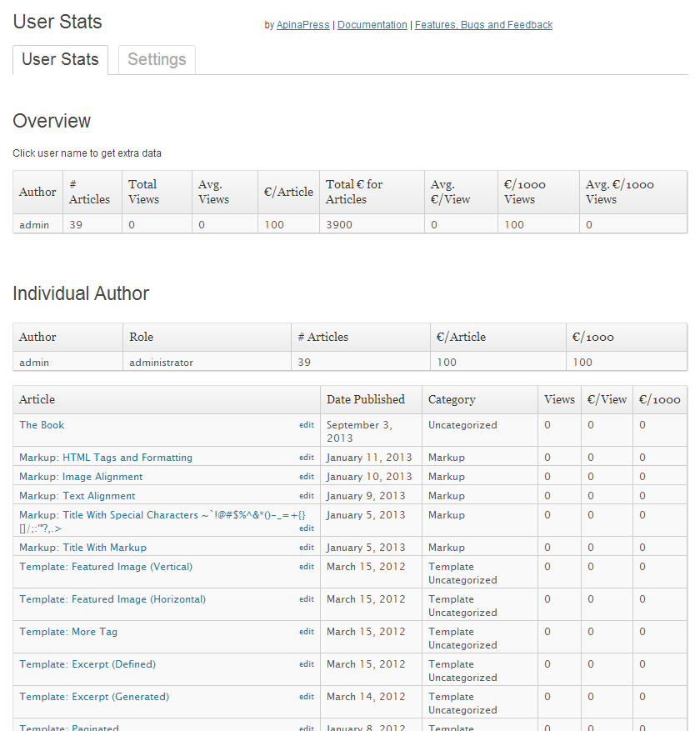This screenshot has height=731, width=700.
Task: Click the Total Views column header
Action: click(x=142, y=192)
